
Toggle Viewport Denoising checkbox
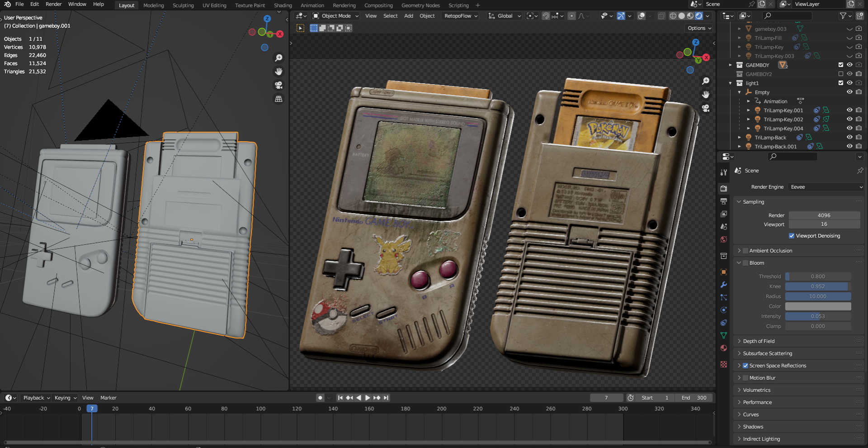[792, 236]
